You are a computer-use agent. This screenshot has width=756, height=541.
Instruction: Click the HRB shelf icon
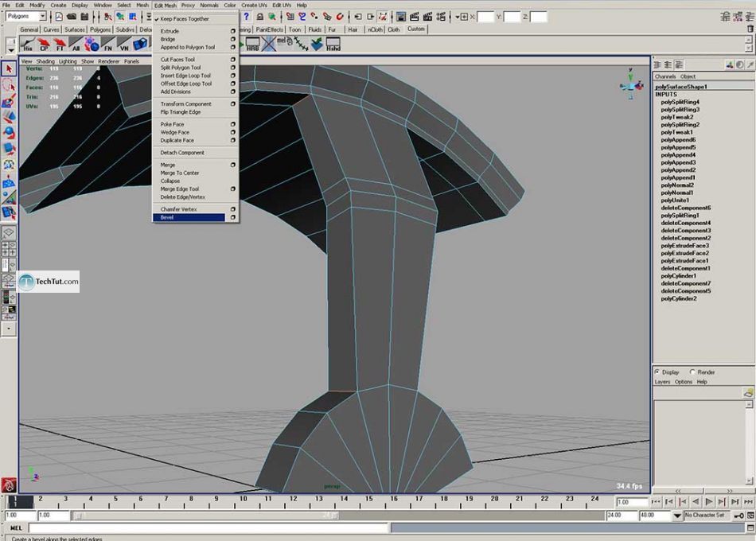[252, 45]
